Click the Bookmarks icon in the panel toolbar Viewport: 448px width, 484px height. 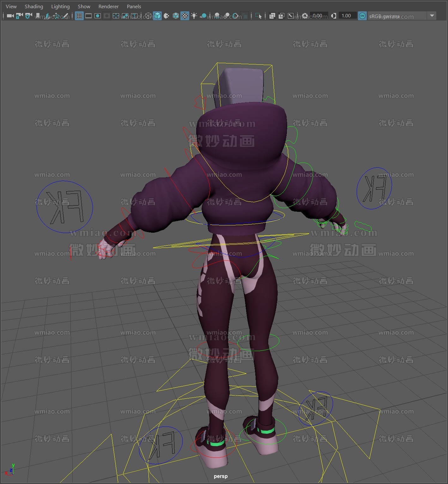[38, 16]
